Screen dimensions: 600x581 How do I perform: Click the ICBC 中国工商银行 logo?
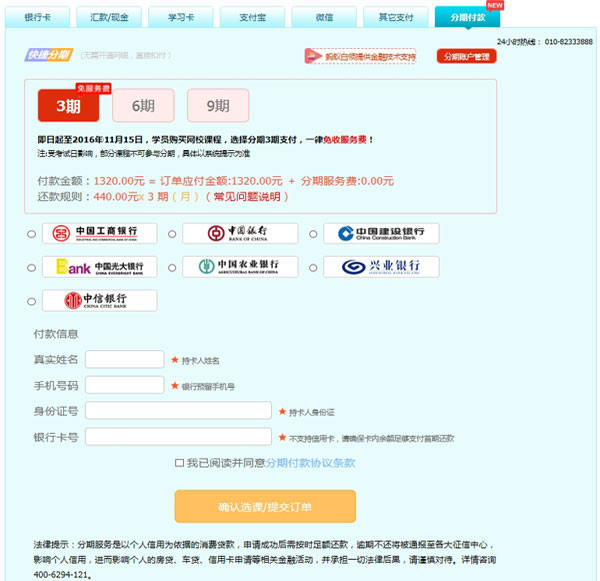(x=99, y=233)
